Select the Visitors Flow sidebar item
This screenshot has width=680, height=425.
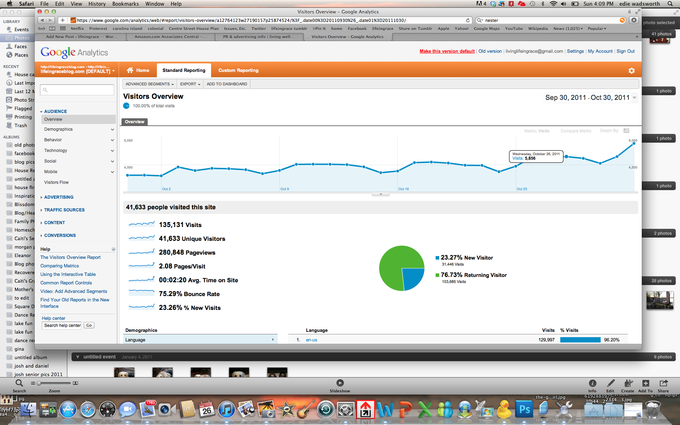56,182
